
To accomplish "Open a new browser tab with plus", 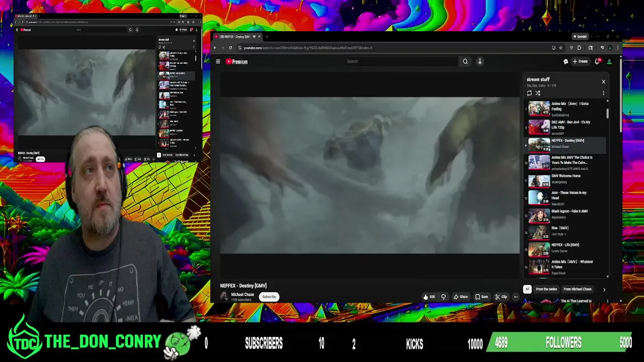I will (267, 37).
